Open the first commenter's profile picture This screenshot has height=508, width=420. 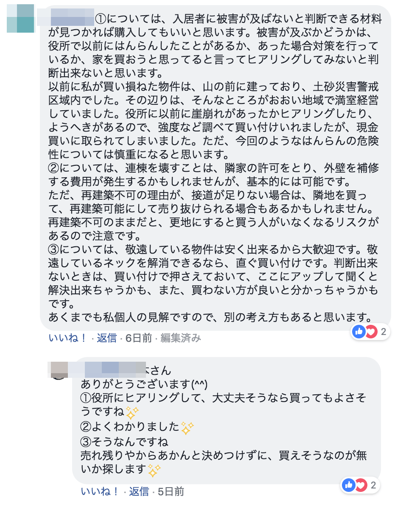pyautogui.click(x=20, y=19)
